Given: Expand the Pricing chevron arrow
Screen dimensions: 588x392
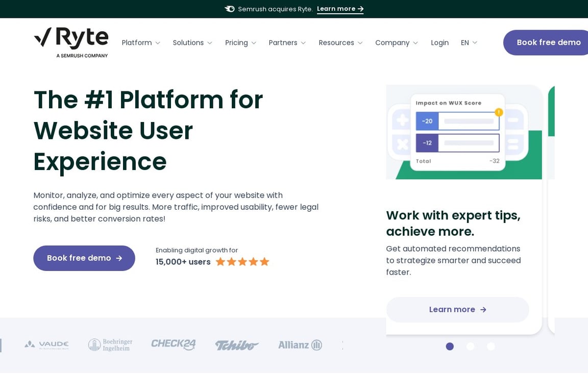Looking at the screenshot, I should [x=254, y=43].
